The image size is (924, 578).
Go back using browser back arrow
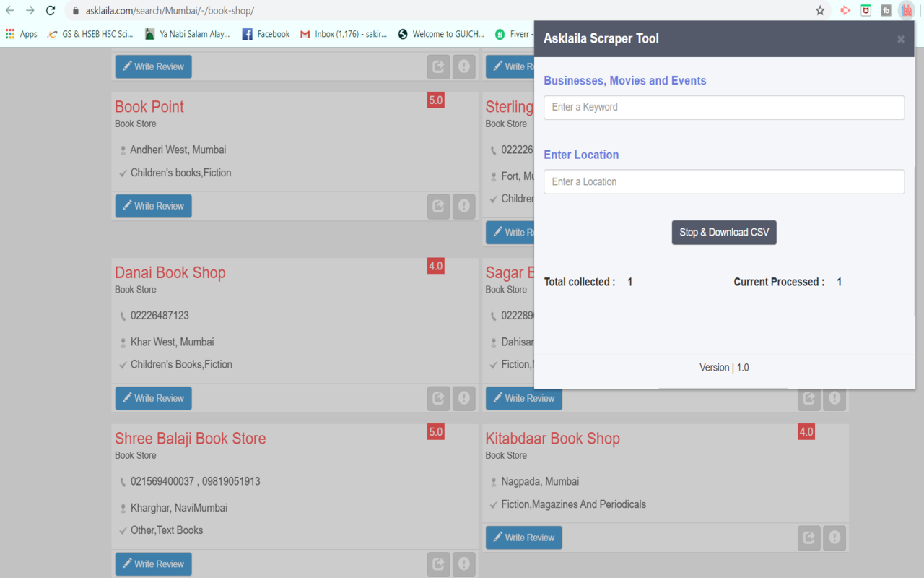click(x=10, y=10)
